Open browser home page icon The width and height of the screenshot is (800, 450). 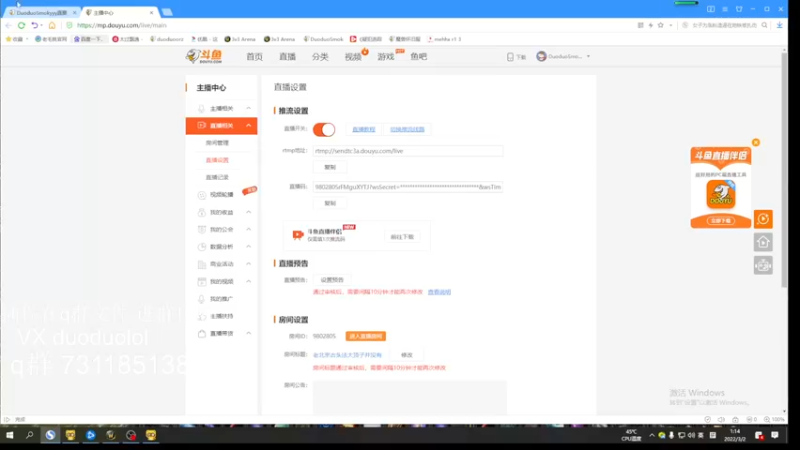coord(52,25)
